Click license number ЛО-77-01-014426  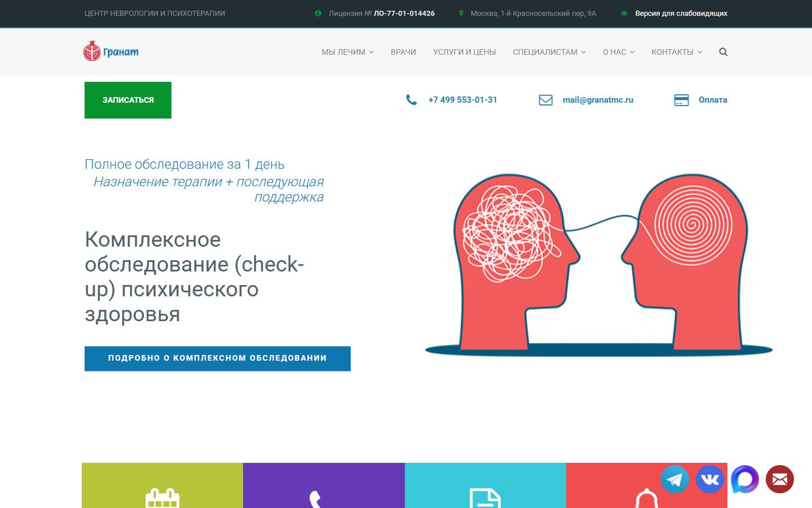coord(404,13)
